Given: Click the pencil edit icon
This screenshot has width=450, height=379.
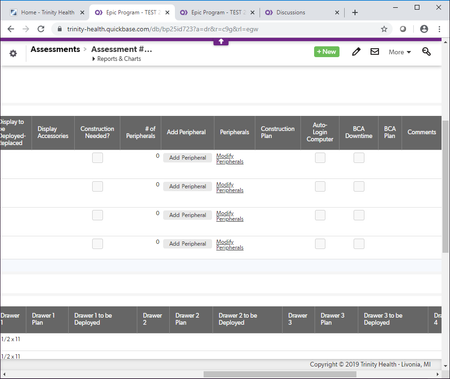Looking at the screenshot, I should tap(356, 52).
